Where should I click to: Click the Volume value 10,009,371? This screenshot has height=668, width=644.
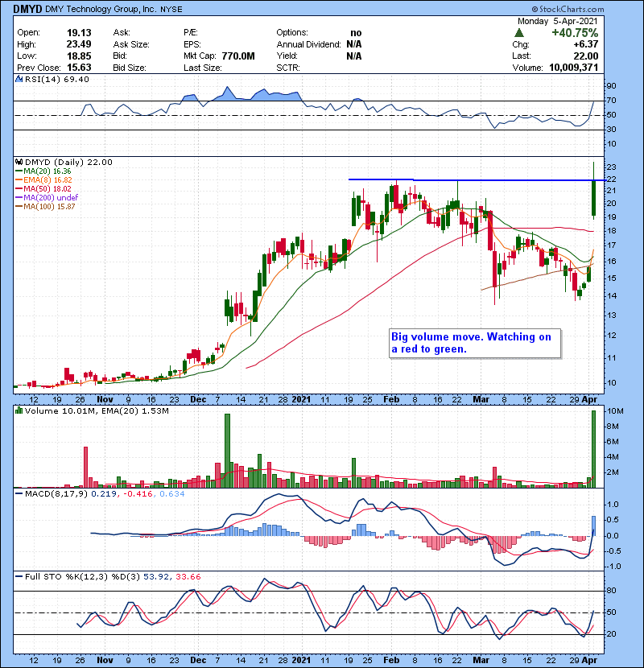click(x=574, y=68)
